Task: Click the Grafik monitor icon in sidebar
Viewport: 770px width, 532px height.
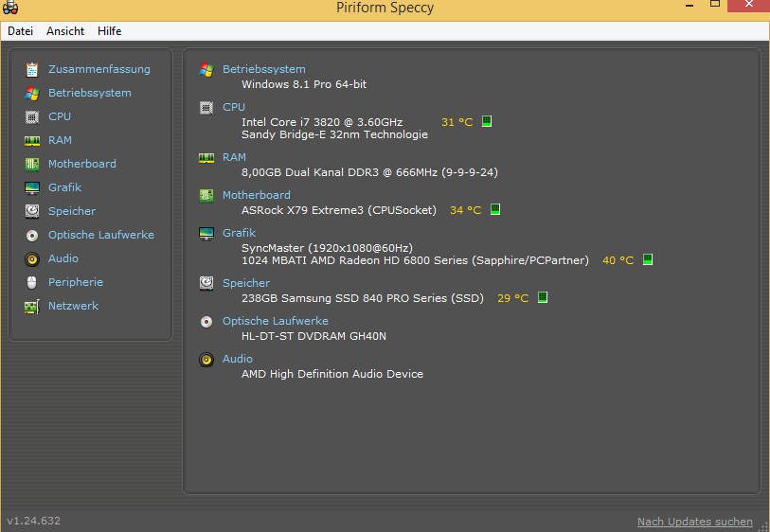Action: tap(32, 188)
